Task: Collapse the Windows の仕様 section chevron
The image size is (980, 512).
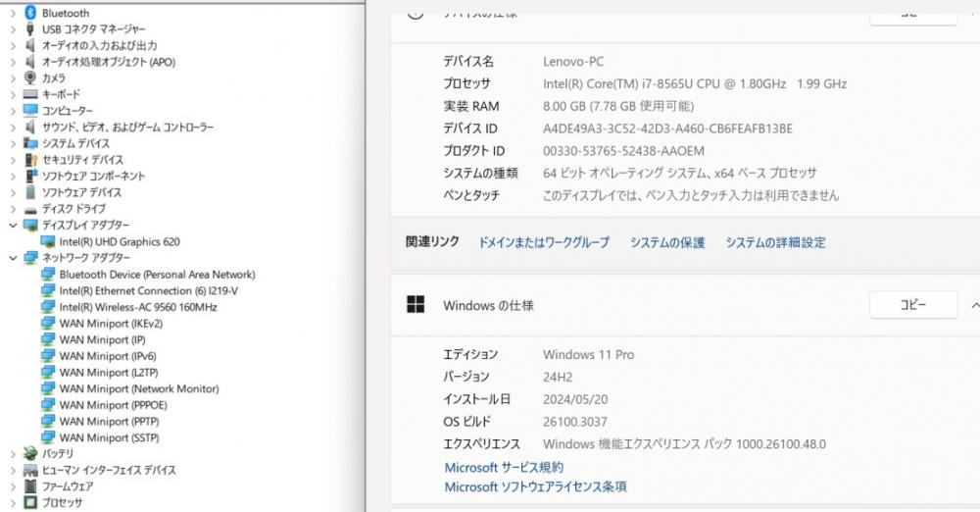Action: click(975, 305)
